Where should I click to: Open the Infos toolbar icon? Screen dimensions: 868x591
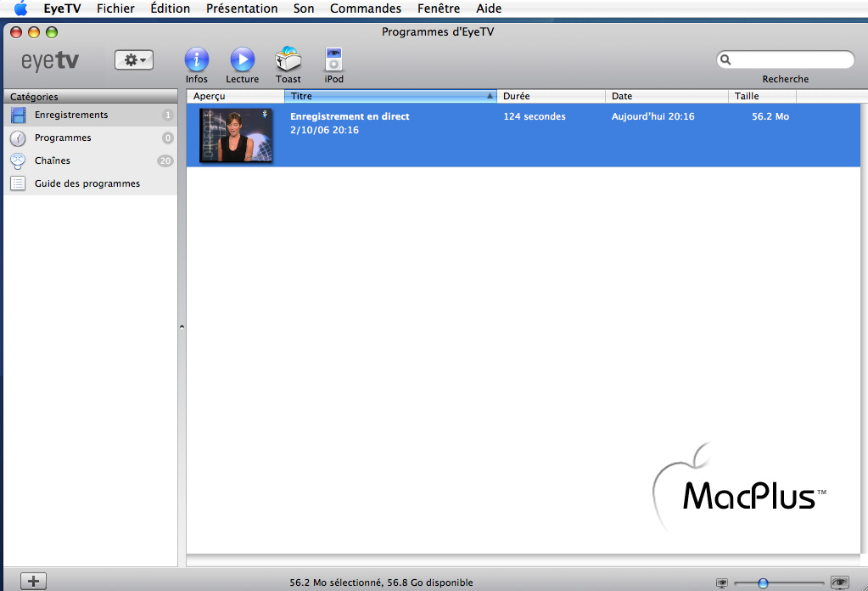(197, 59)
